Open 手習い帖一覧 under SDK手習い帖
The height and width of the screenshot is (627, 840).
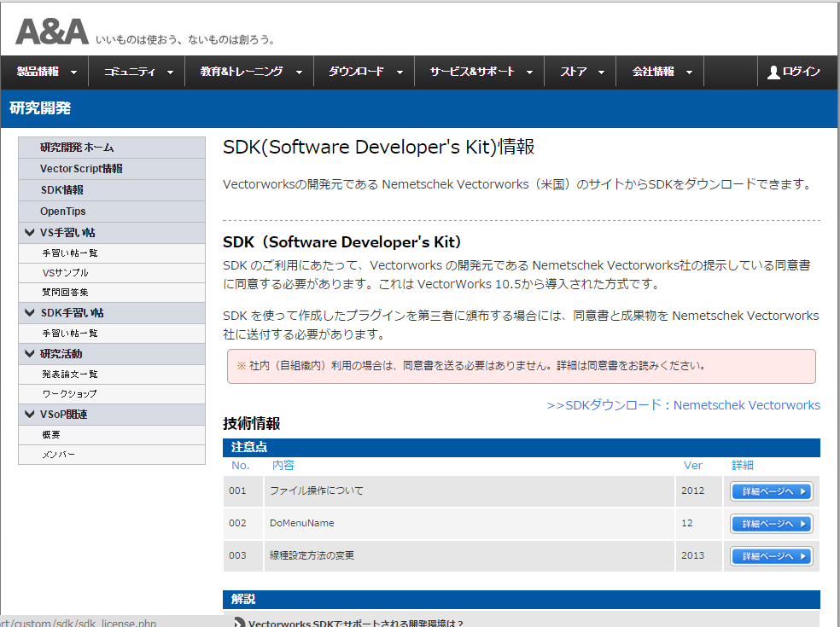(112, 334)
